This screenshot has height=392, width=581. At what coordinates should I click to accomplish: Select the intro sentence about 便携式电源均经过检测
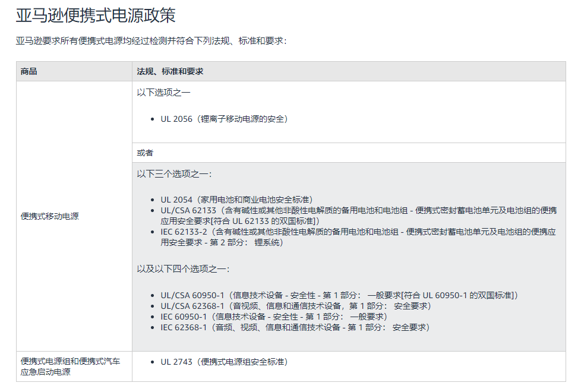pos(151,41)
